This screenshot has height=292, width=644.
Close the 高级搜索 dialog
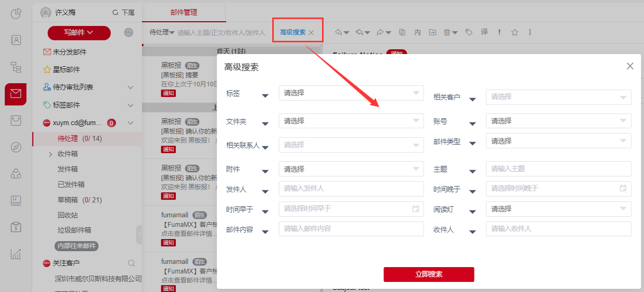click(630, 66)
